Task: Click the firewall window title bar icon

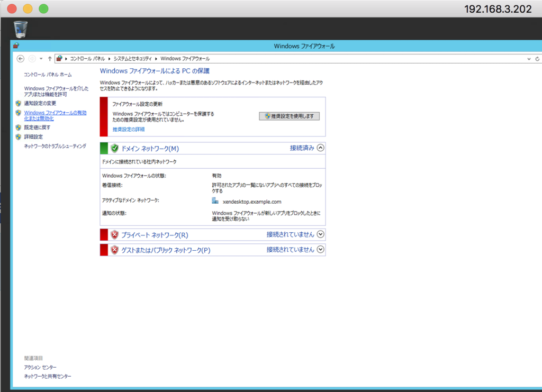Action: click(16, 45)
